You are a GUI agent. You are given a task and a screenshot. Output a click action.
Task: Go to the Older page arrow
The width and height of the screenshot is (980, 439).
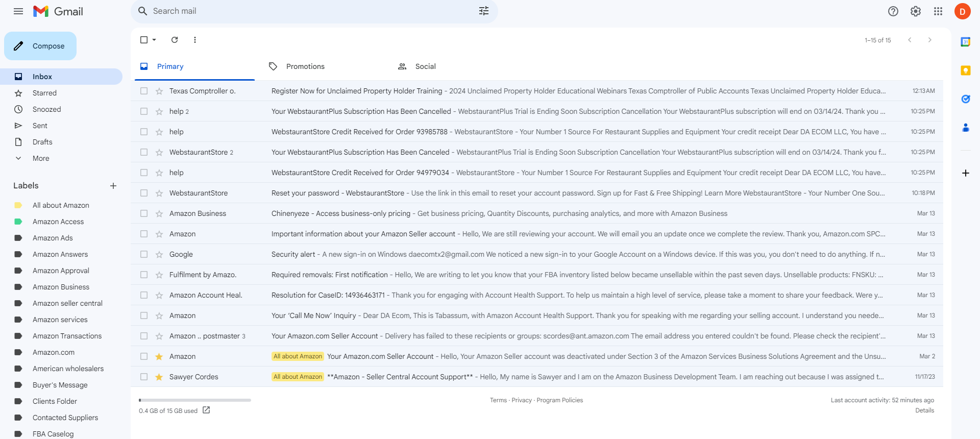click(930, 40)
